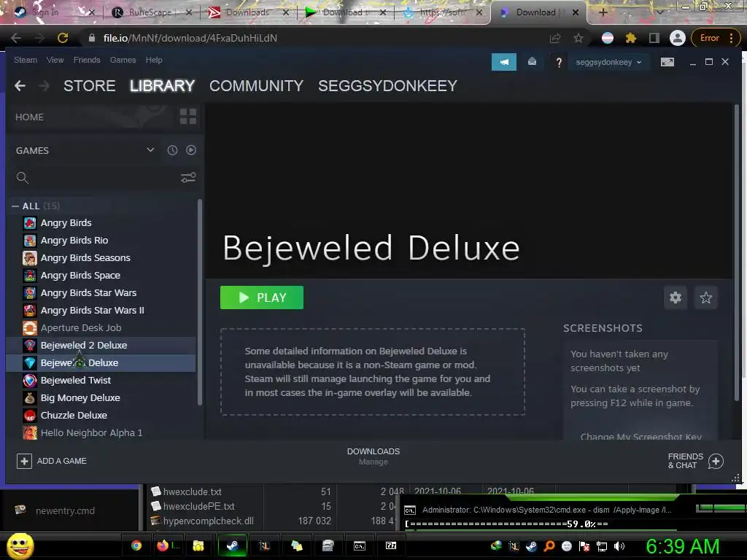Share this page from address bar
The height and width of the screenshot is (560, 747).
click(555, 38)
